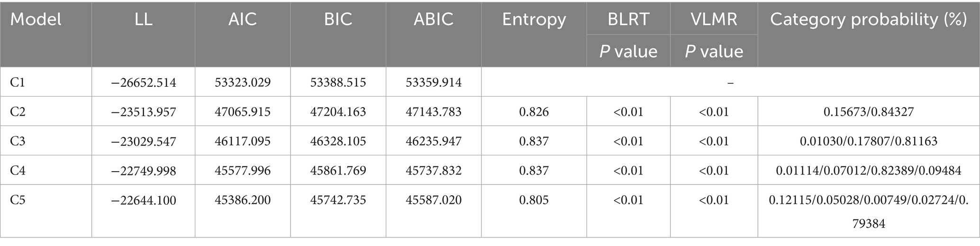Click the Entropy column header
Viewport: 980px width, 246px height.
point(534,19)
